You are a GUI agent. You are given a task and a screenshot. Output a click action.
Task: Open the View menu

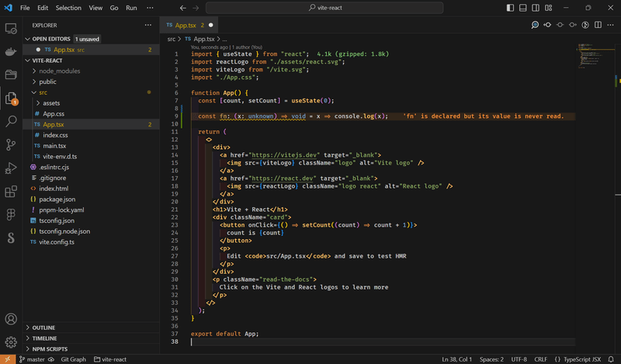(95, 8)
